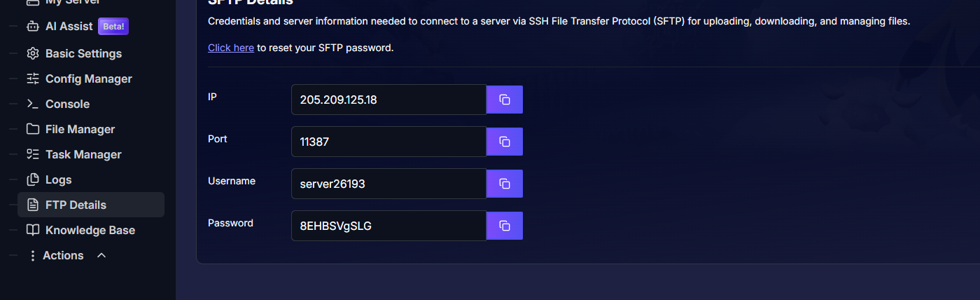Image resolution: width=980 pixels, height=300 pixels.
Task: Select FTP Details in the sidebar
Action: click(x=76, y=205)
